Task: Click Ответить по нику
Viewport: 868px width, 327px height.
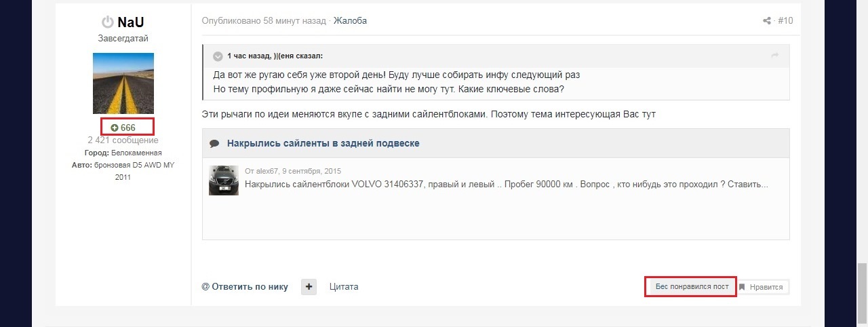Action: [245, 287]
